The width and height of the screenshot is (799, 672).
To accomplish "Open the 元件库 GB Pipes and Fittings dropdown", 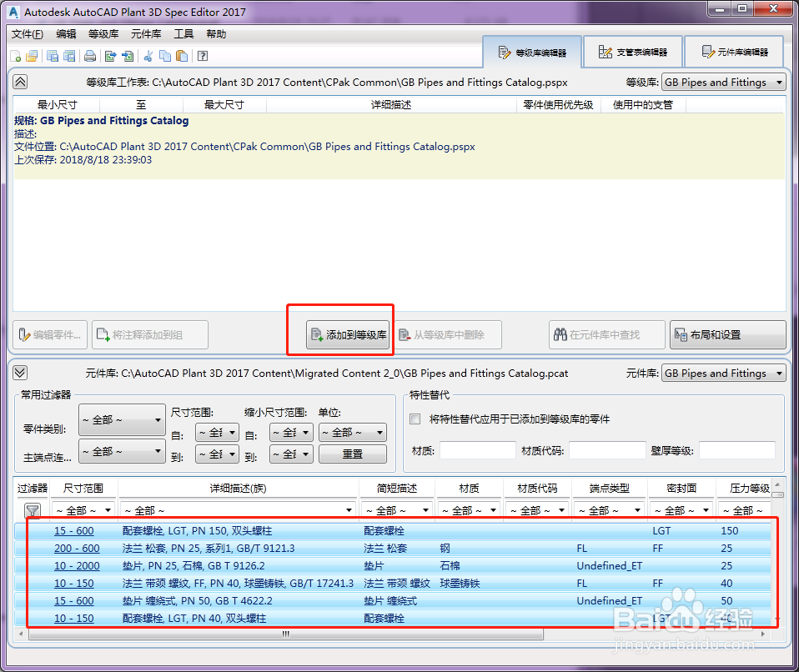I will 724,373.
